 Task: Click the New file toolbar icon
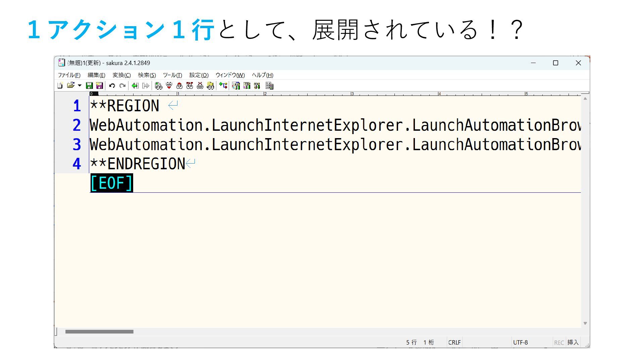point(60,86)
